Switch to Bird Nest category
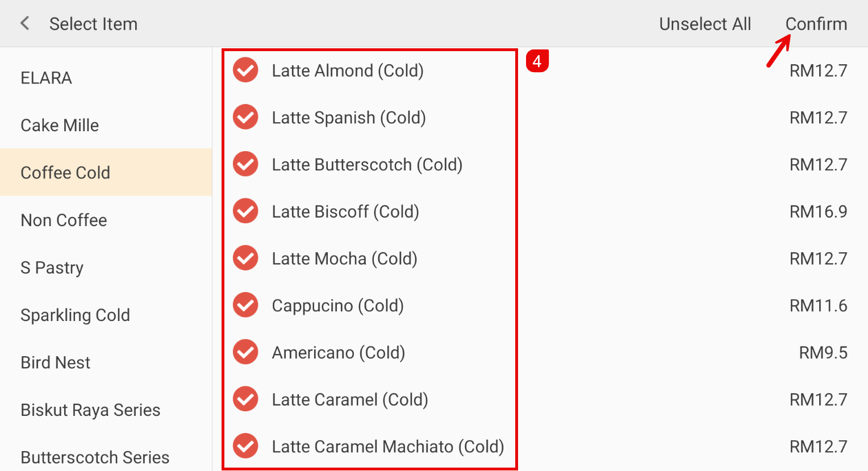The width and height of the screenshot is (868, 471). tap(56, 362)
